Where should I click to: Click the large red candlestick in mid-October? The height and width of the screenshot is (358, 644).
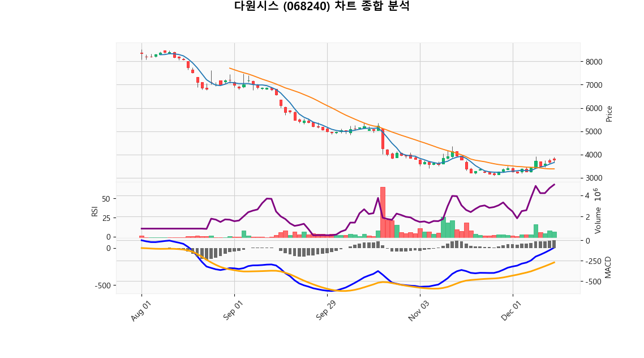pyautogui.click(x=383, y=139)
